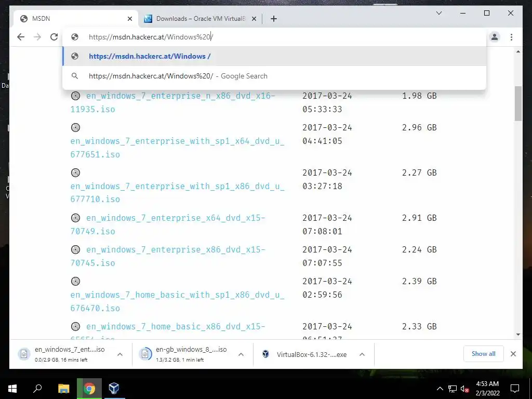This screenshot has height=399, width=532.
Task: Open the notification center icon
Action: tap(515, 389)
